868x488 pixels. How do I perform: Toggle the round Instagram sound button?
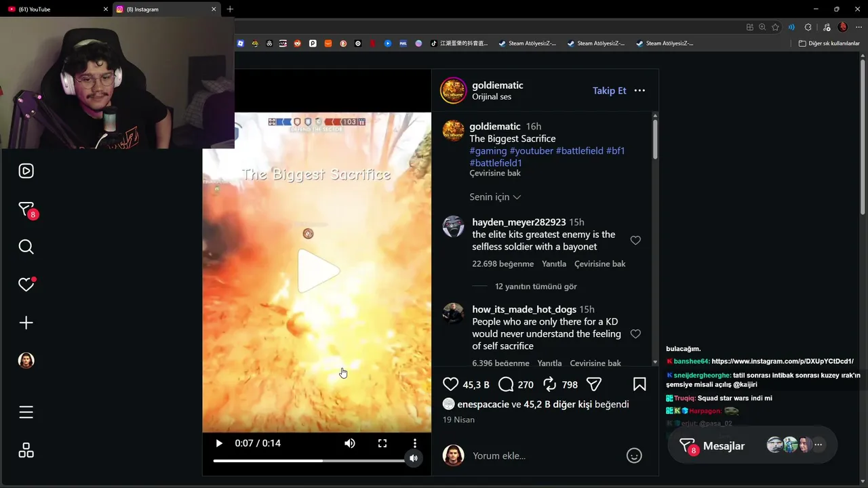click(414, 459)
